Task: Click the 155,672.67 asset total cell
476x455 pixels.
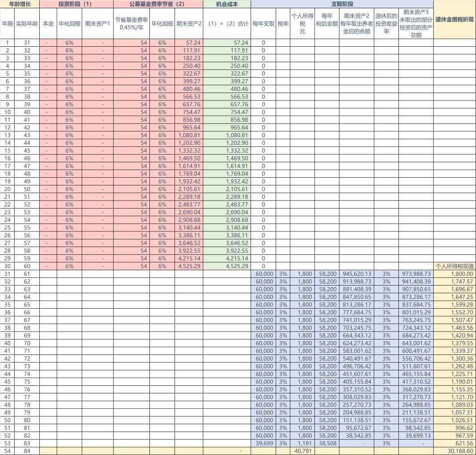Action: [416, 420]
